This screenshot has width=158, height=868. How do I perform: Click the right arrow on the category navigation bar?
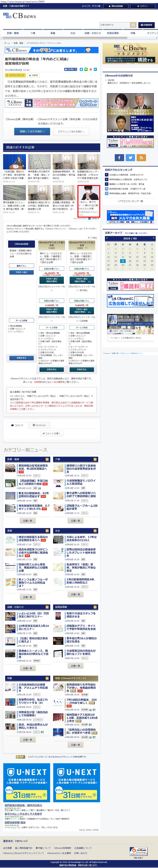pos(156,38)
